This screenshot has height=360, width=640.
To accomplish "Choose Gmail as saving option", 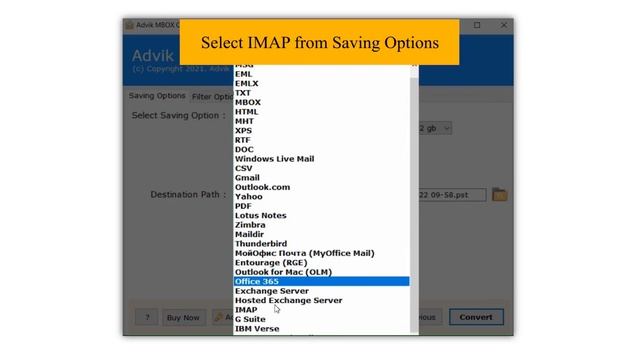I will tap(322, 178).
